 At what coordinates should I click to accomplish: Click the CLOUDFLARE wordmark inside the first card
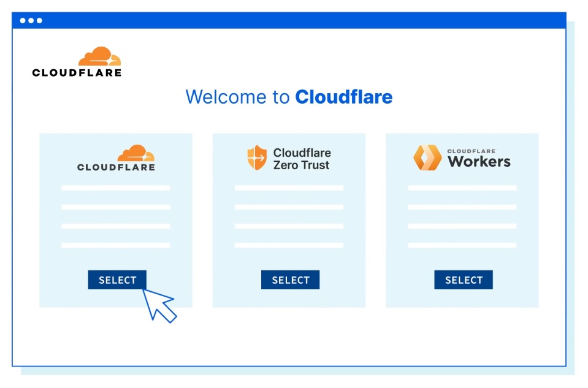click(116, 167)
